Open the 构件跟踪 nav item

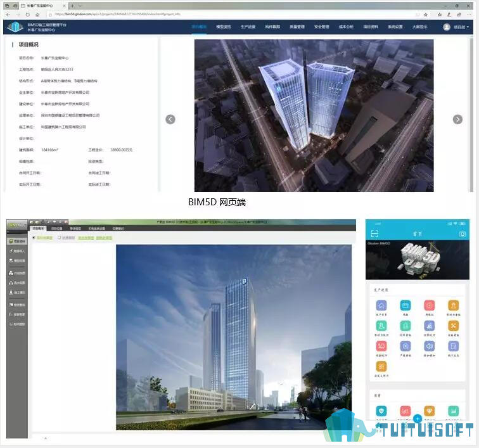click(272, 27)
